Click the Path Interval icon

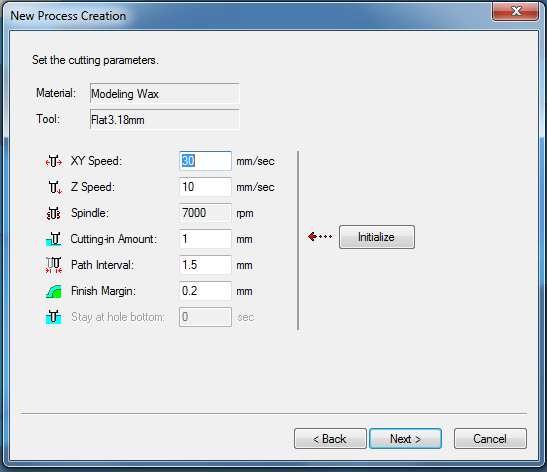[54, 265]
